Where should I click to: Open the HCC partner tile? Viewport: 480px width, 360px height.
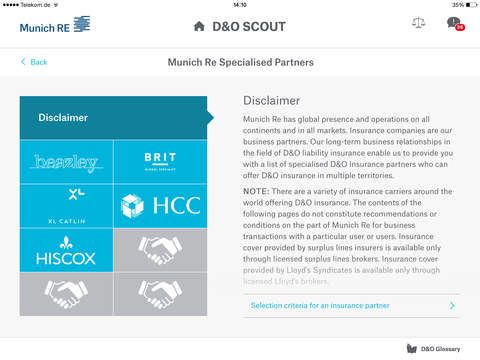pos(160,206)
